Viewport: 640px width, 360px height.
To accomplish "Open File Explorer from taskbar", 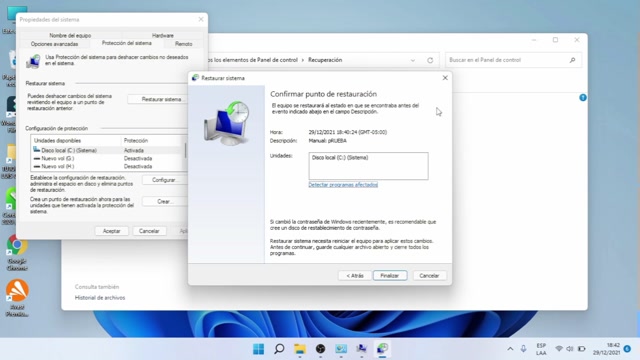I will 300,349.
